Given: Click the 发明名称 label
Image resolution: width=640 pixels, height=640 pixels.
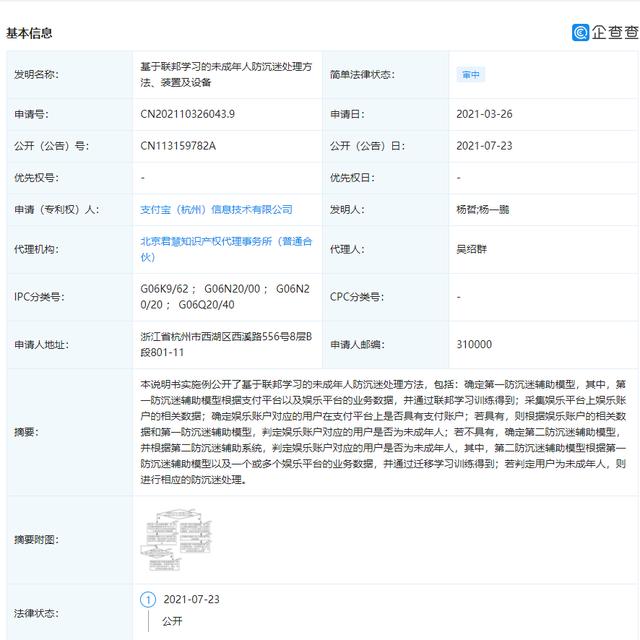Looking at the screenshot, I should (36, 74).
